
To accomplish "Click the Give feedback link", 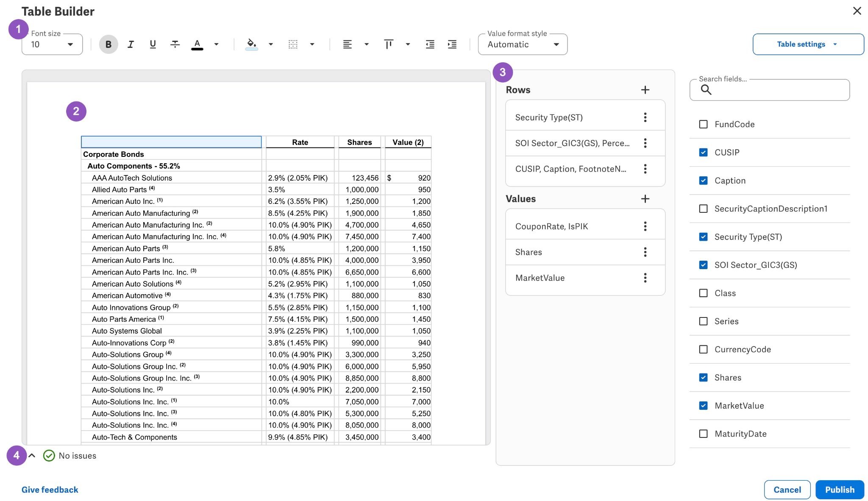I will coord(50,490).
